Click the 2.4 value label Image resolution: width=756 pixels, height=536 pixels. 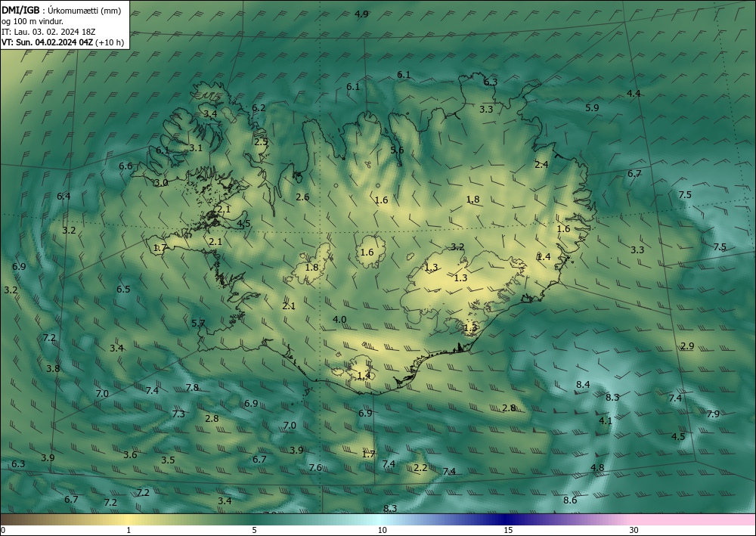click(541, 164)
